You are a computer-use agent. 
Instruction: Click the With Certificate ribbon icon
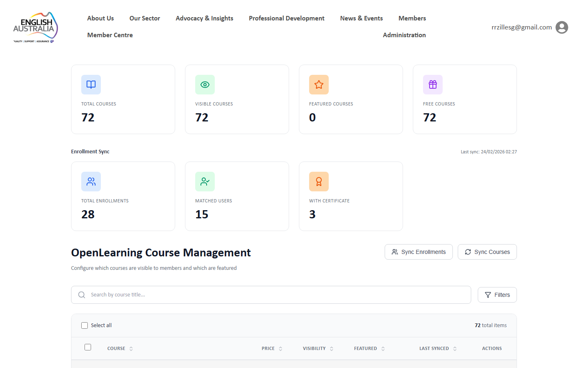319,182
